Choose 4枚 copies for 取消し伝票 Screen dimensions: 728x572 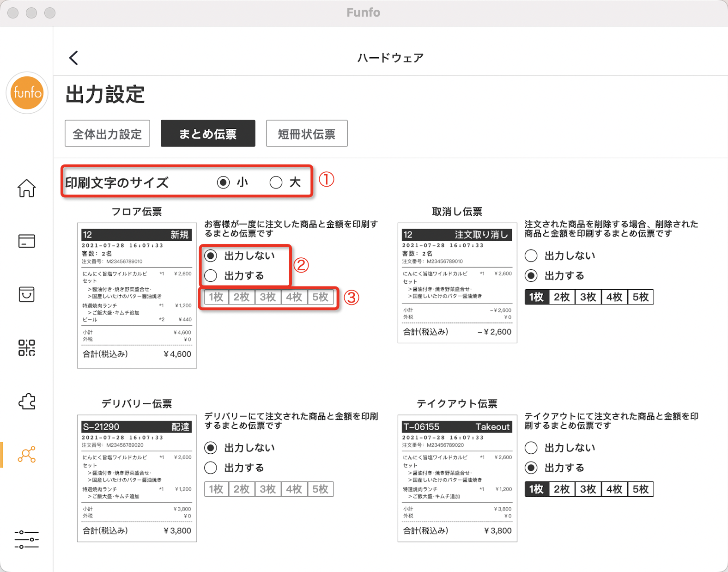coord(615,297)
